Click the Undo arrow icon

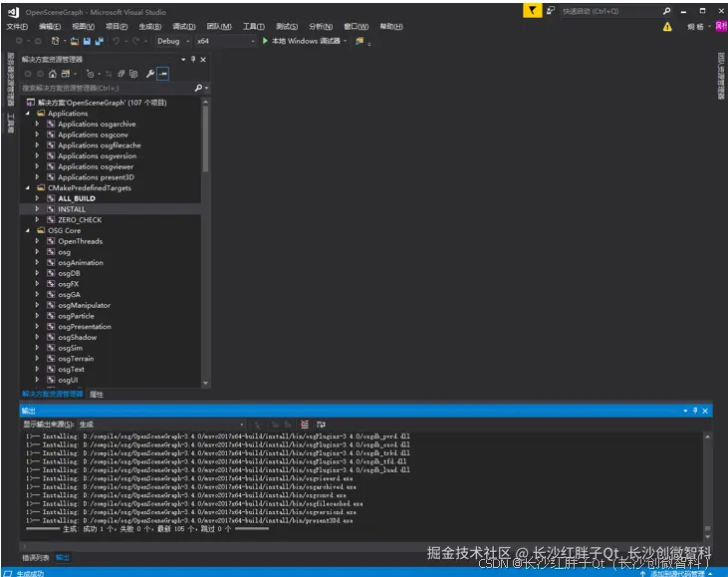coord(116,41)
